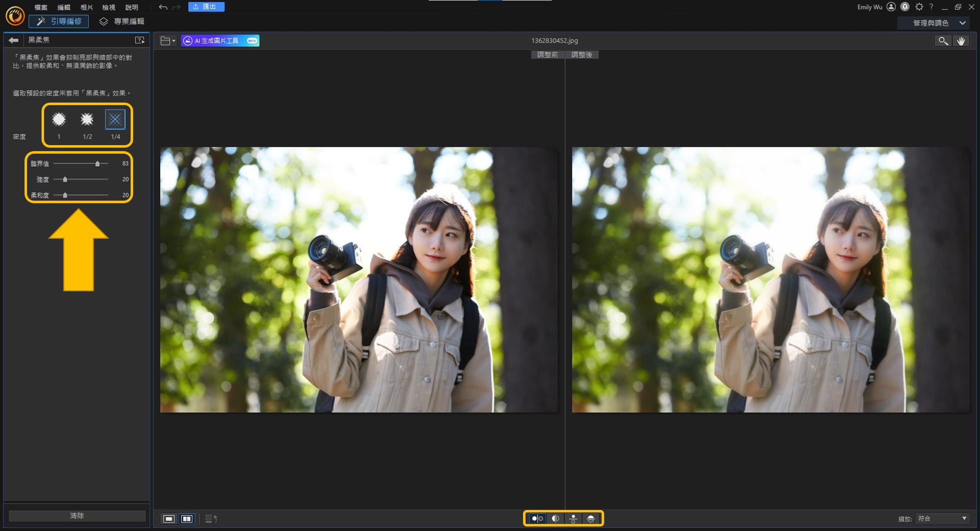This screenshot has width=980, height=531.
Task: Switch to single image view mode
Action: (169, 519)
